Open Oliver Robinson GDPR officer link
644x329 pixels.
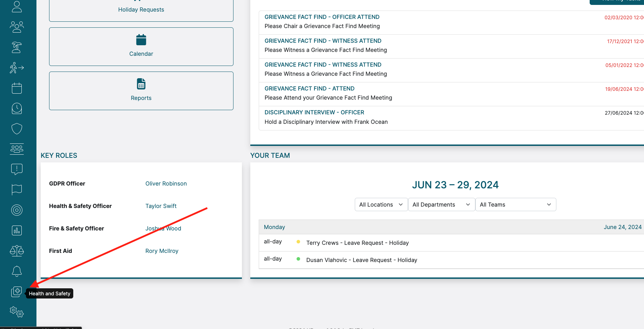166,183
